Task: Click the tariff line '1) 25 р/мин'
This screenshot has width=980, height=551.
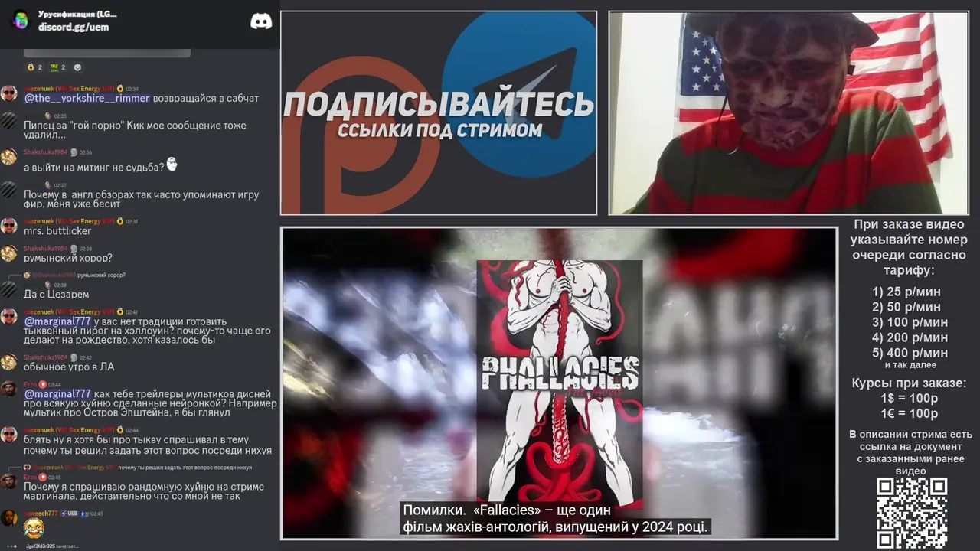Action: (906, 292)
